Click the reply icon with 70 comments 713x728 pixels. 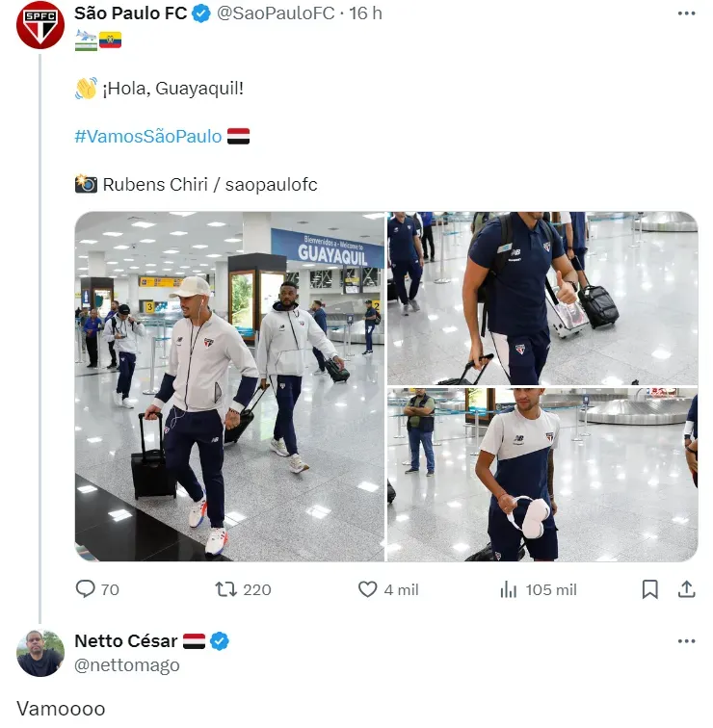point(85,588)
